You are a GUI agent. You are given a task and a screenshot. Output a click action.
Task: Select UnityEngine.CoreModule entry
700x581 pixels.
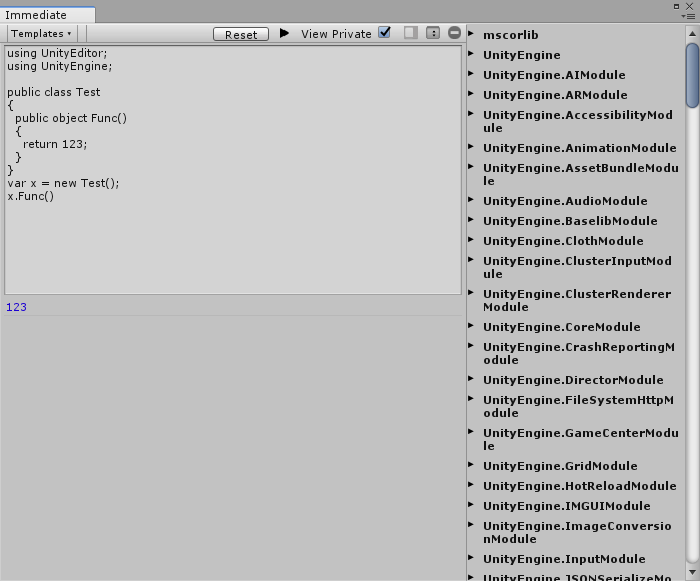(x=562, y=327)
